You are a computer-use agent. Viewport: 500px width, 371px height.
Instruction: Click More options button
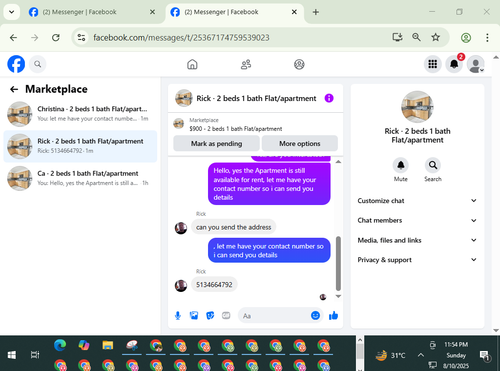pos(300,143)
